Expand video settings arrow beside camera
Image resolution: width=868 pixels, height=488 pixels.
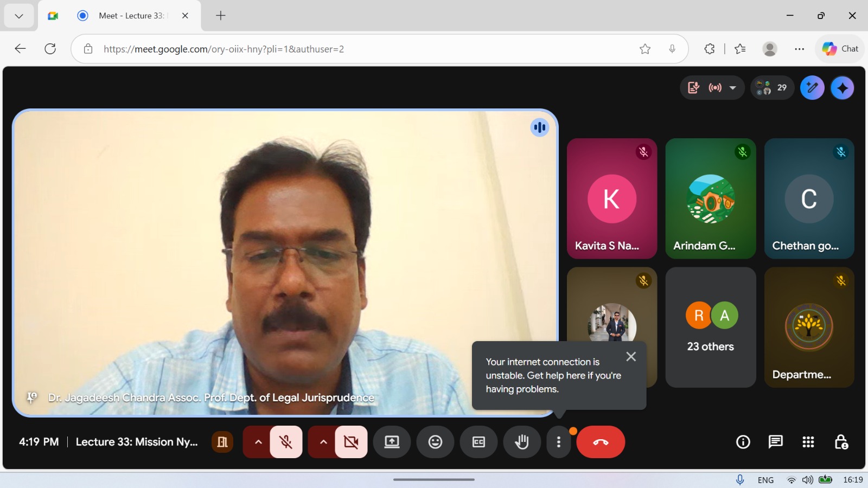[x=323, y=442]
